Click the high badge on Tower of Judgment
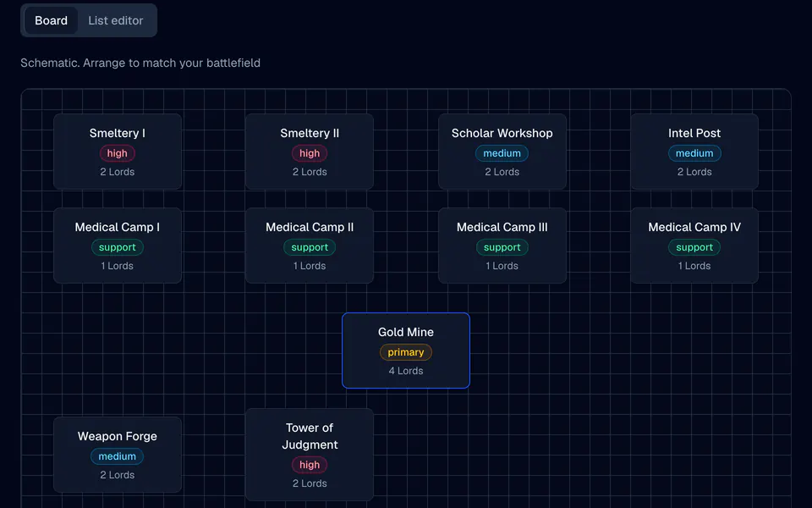 click(310, 465)
